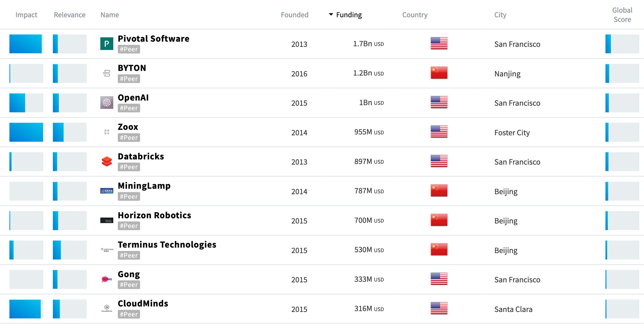Click the US flag next to OpenAI

(x=439, y=103)
